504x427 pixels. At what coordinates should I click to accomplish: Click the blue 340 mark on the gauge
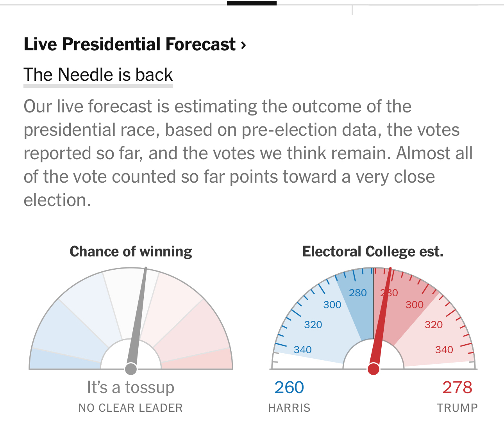coord(303,350)
